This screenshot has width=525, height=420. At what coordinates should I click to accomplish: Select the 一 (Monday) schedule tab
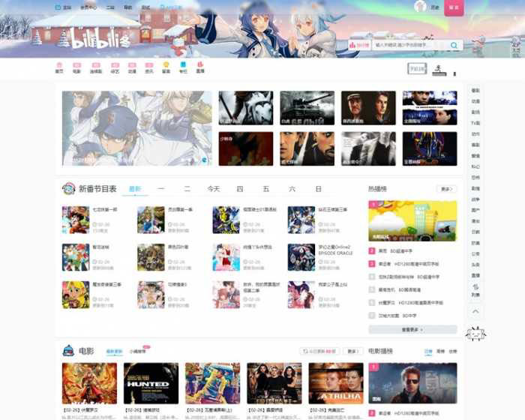pos(161,189)
